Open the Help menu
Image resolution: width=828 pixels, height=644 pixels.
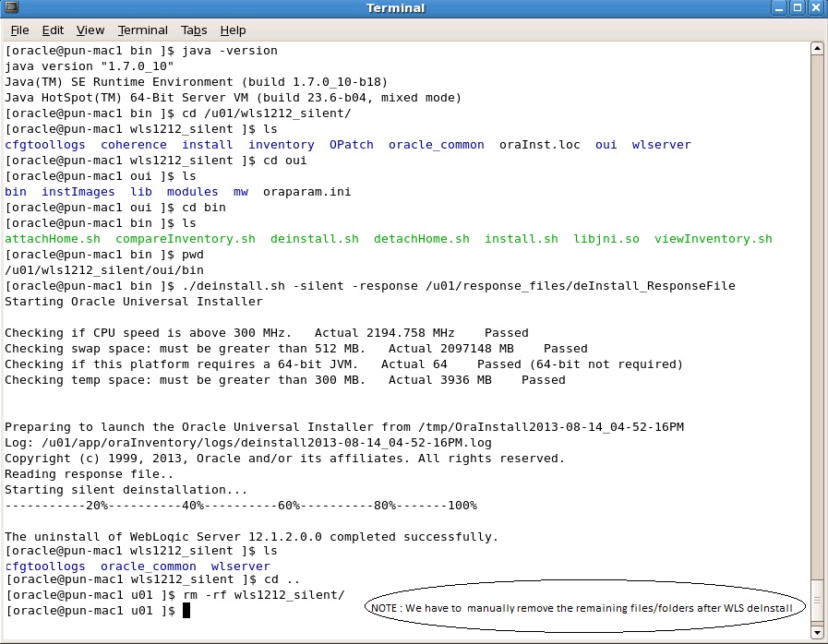tap(233, 30)
